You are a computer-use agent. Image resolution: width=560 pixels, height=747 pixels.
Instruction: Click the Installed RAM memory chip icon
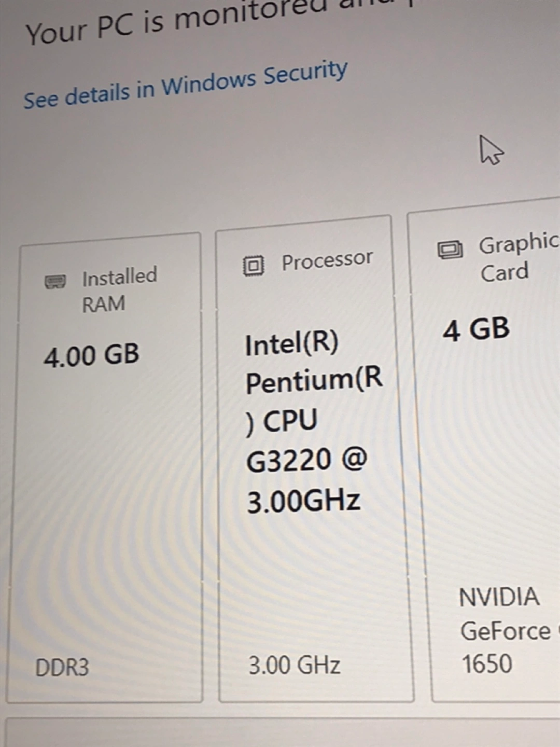click(x=55, y=282)
